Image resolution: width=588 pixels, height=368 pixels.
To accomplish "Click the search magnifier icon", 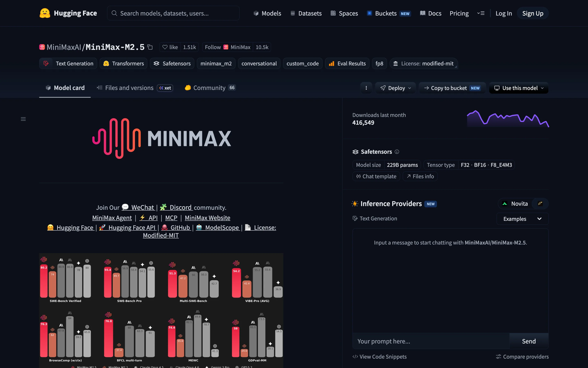I will pyautogui.click(x=114, y=13).
